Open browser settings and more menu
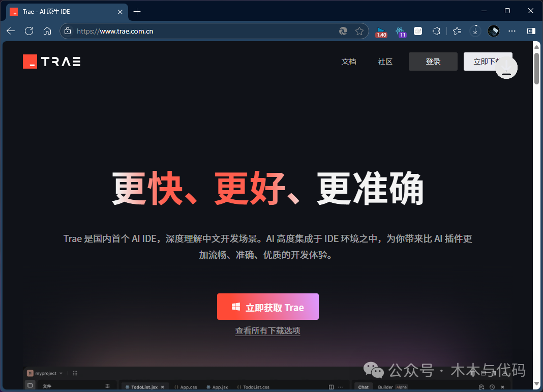 (x=512, y=31)
